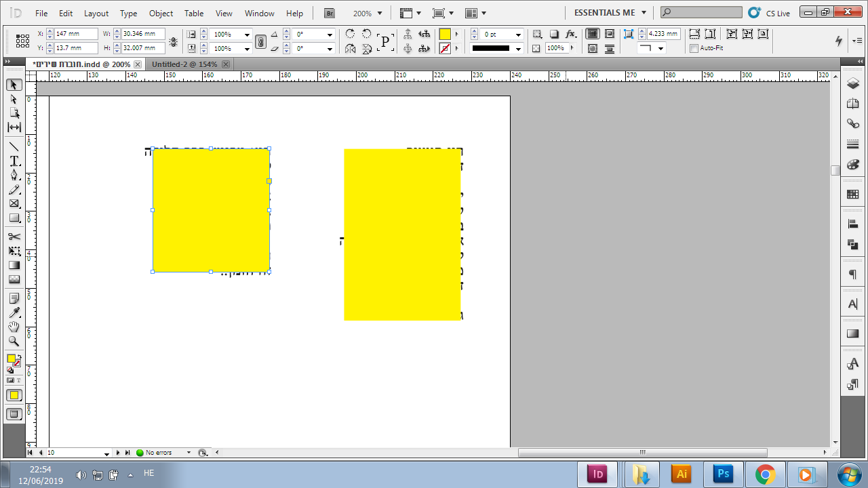Click the reference point locator grid
The width and height of the screenshot is (868, 488).
pyautogui.click(x=22, y=41)
